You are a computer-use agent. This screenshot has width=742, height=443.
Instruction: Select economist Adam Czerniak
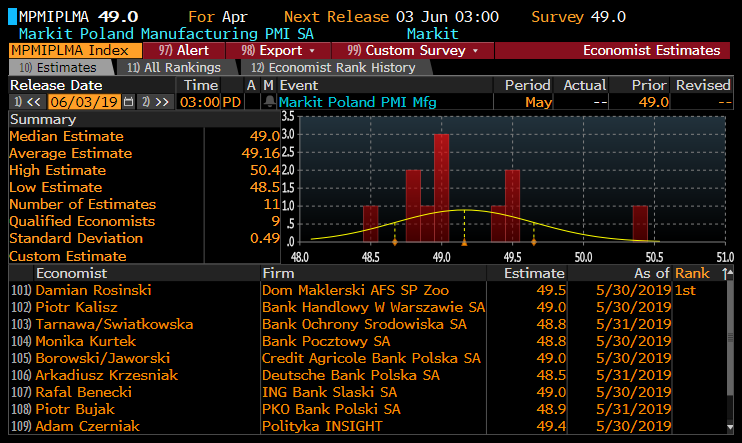87,426
